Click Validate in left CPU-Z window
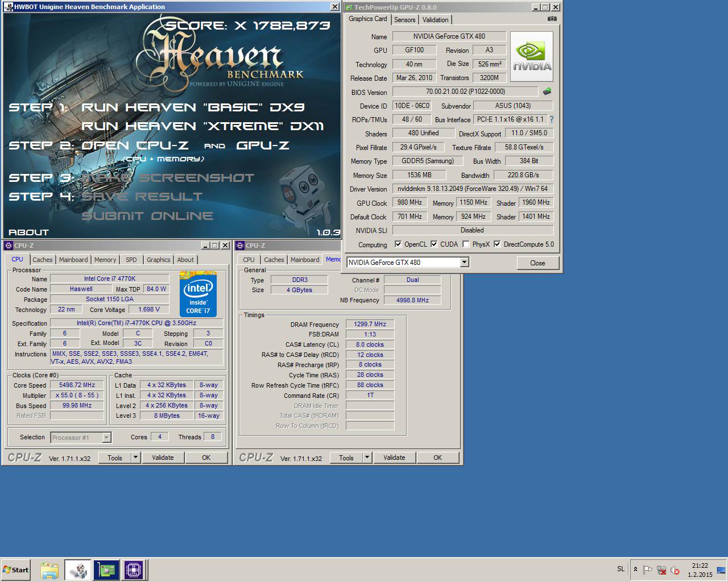The image size is (728, 582). coord(163,458)
